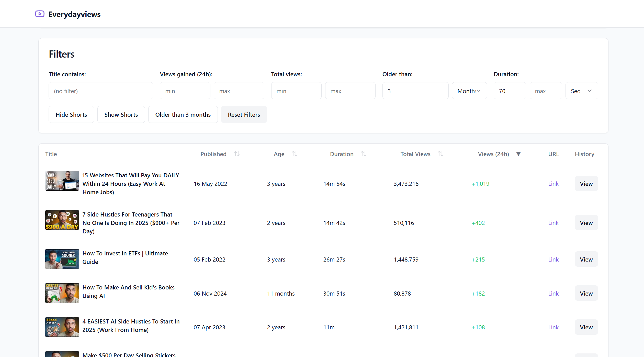
Task: Apply the Older than 3 months preset
Action: coord(183,115)
